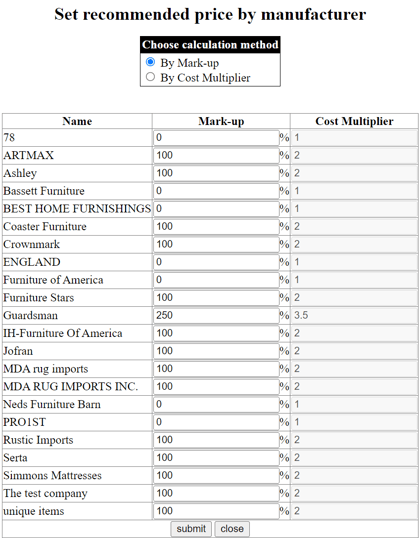This screenshot has width=419, height=538.
Task: Edit the Mark-up field for Ashley
Action: [x=216, y=173]
